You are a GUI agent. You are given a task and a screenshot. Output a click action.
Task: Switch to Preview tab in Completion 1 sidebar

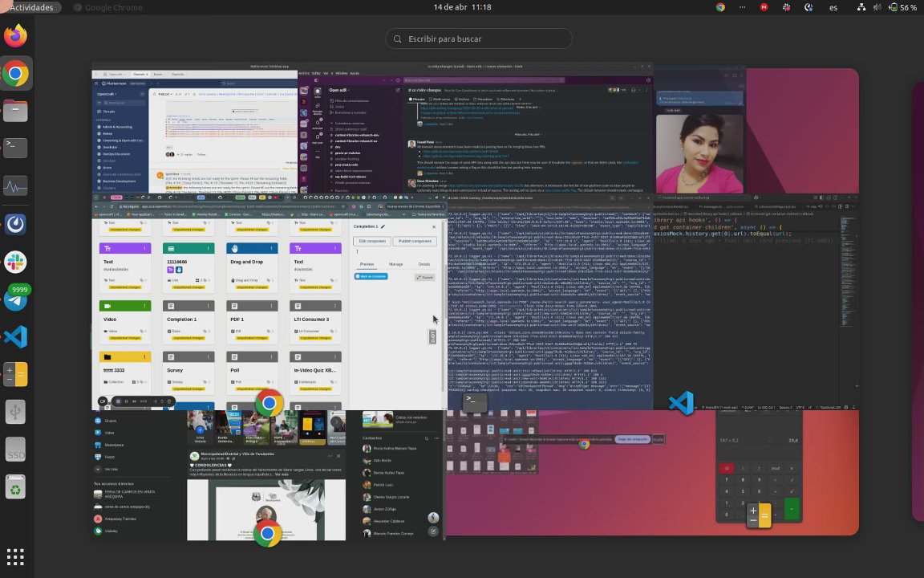(x=367, y=264)
